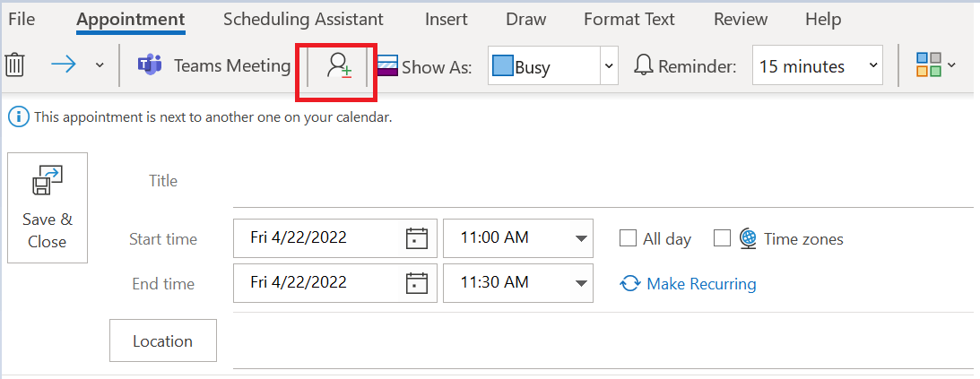Expand the Show As Busy dropdown

[609, 65]
